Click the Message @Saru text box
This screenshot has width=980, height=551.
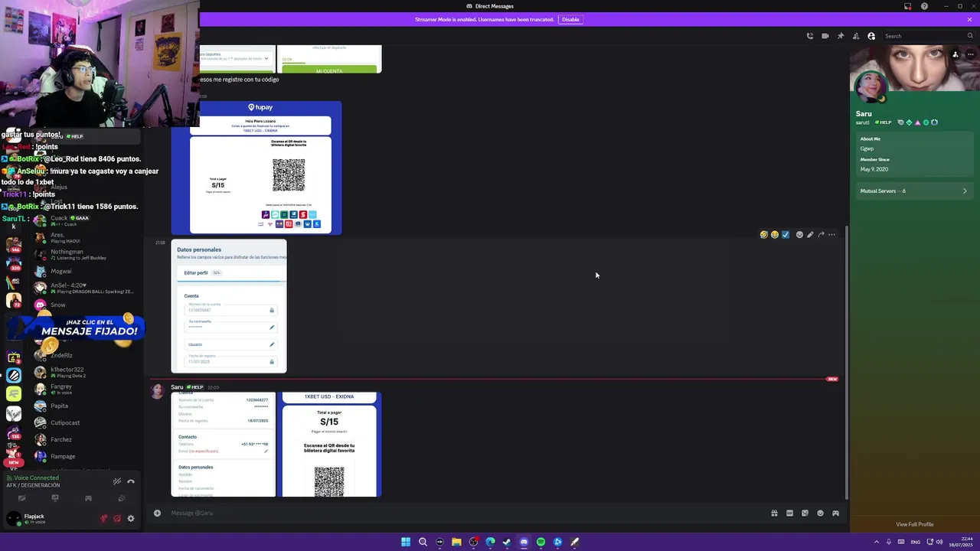pos(467,513)
